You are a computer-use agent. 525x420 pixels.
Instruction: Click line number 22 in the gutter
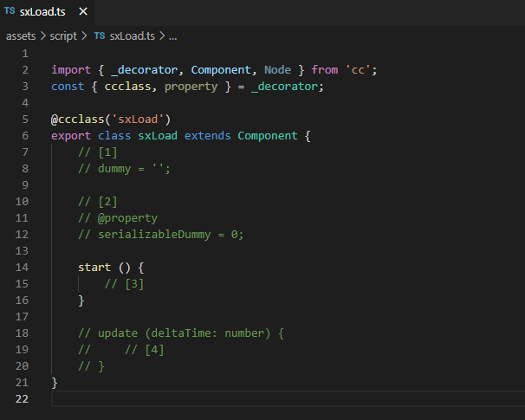(22, 399)
